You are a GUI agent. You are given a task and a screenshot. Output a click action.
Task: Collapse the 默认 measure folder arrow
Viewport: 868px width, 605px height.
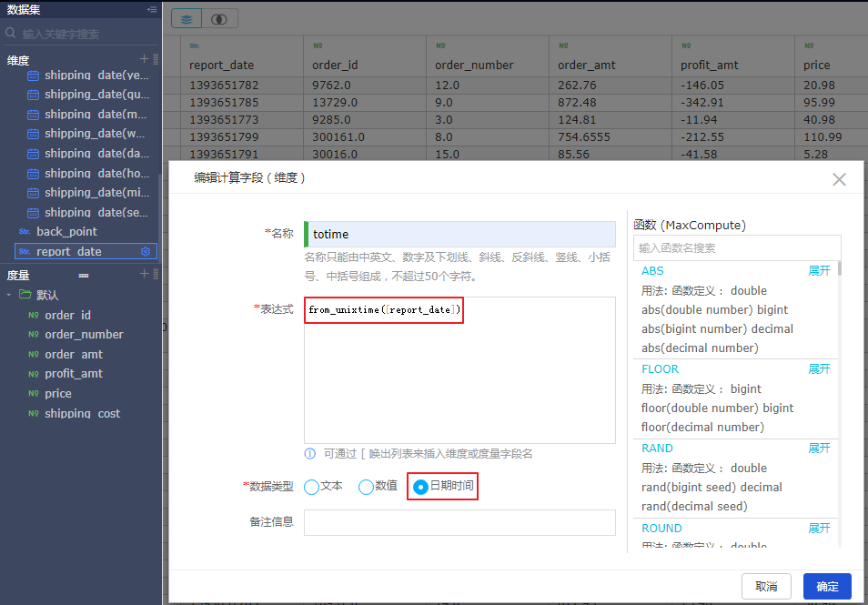pyautogui.click(x=9, y=295)
